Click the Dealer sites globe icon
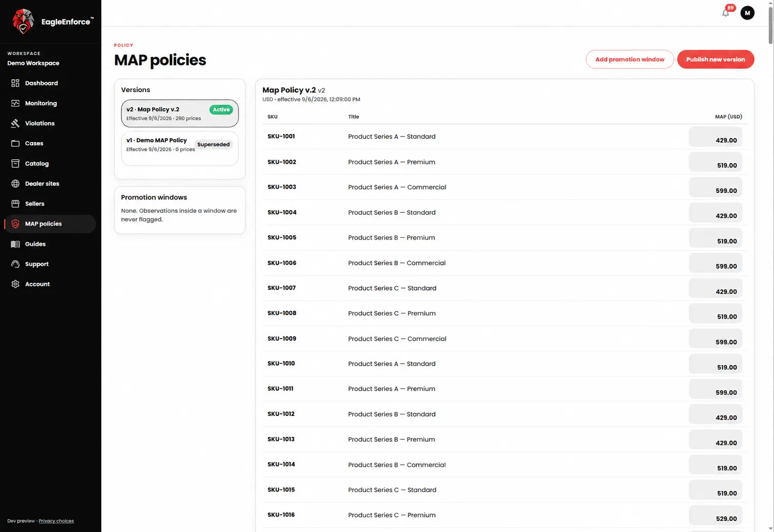The height and width of the screenshot is (532, 774). (x=15, y=184)
